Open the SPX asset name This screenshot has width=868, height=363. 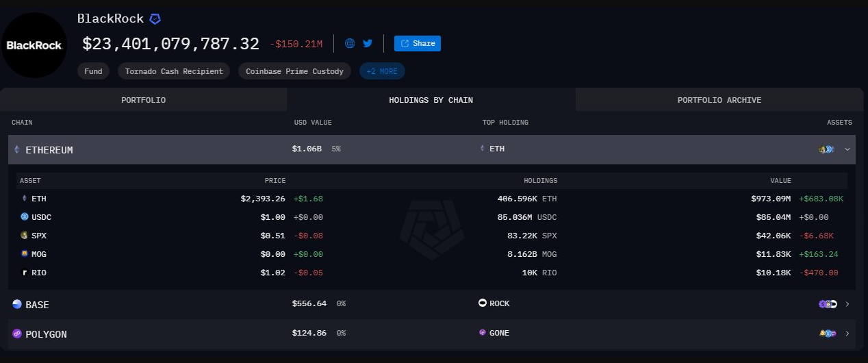coord(39,236)
